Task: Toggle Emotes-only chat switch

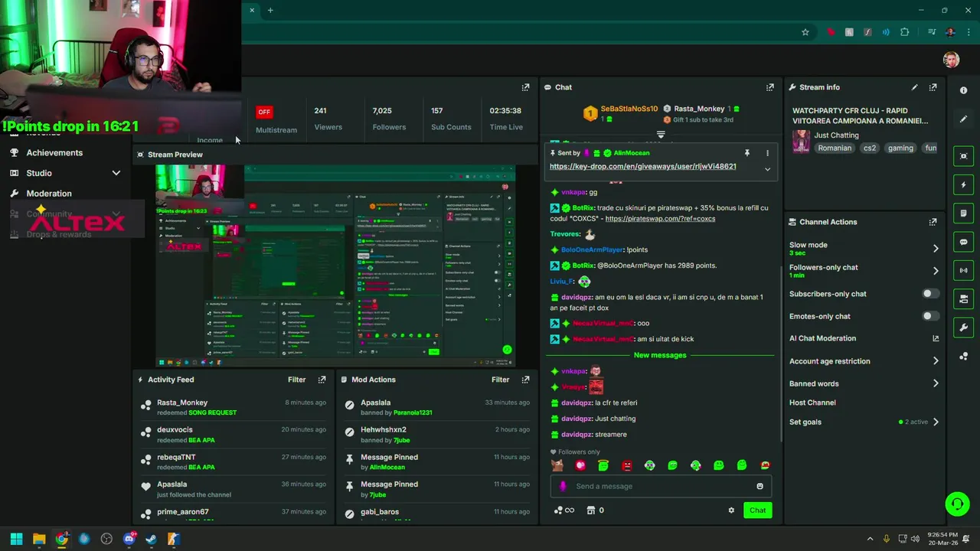Action: (x=930, y=316)
